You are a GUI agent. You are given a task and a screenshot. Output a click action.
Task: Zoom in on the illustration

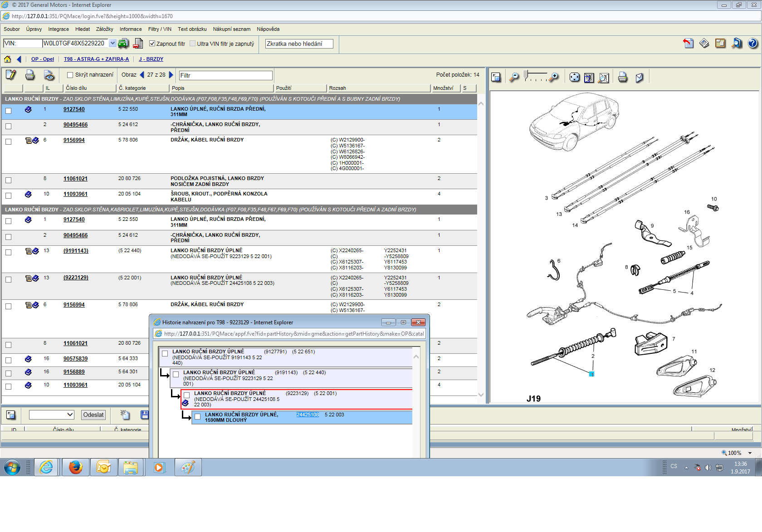(x=554, y=78)
